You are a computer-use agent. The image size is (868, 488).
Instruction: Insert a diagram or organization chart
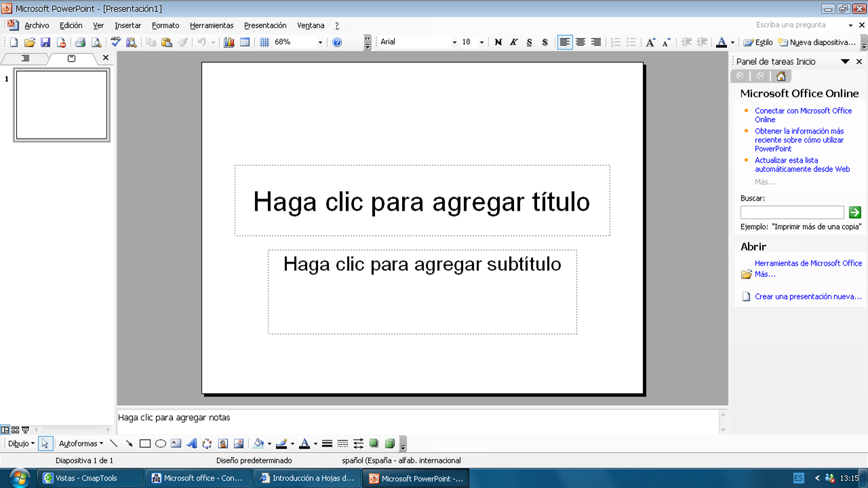(207, 444)
